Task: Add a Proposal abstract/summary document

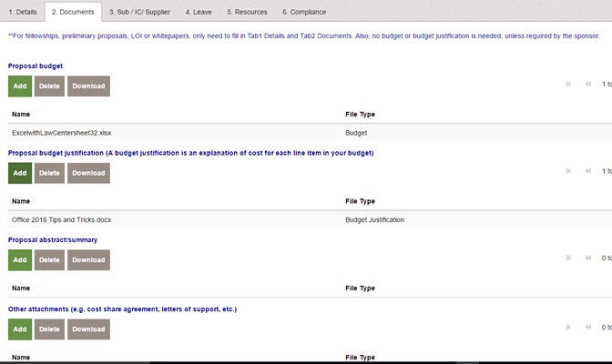Action: click(x=20, y=260)
